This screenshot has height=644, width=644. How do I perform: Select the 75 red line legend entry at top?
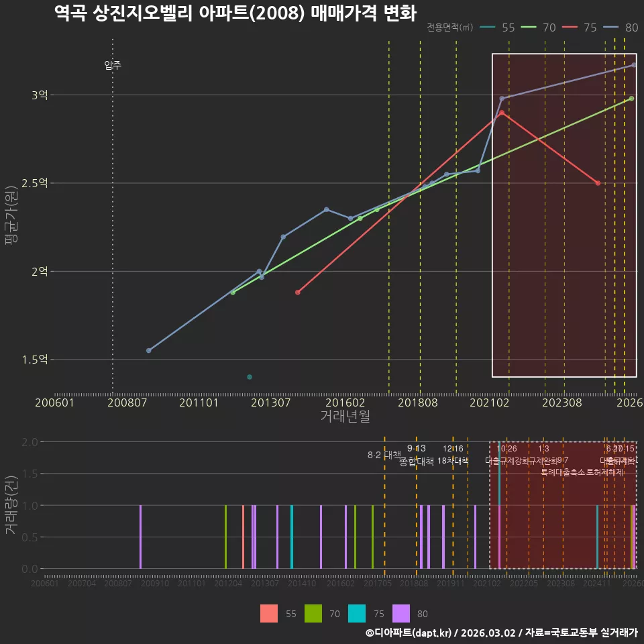[x=580, y=28]
